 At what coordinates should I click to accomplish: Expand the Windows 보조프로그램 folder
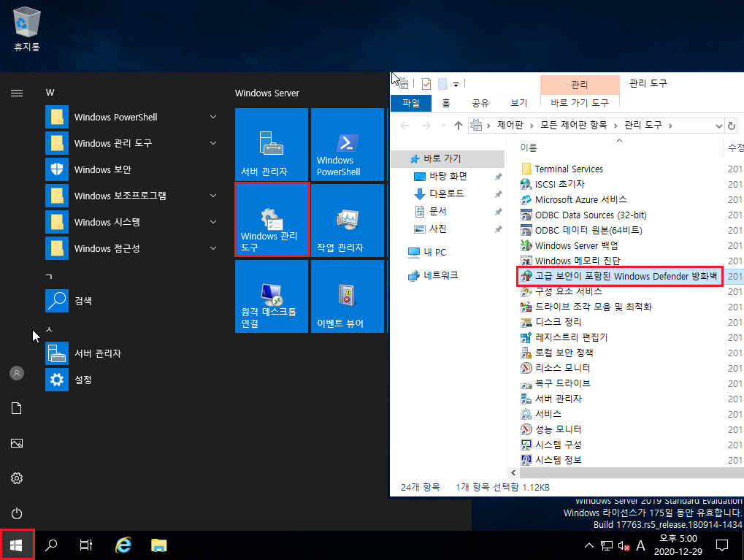(213, 196)
